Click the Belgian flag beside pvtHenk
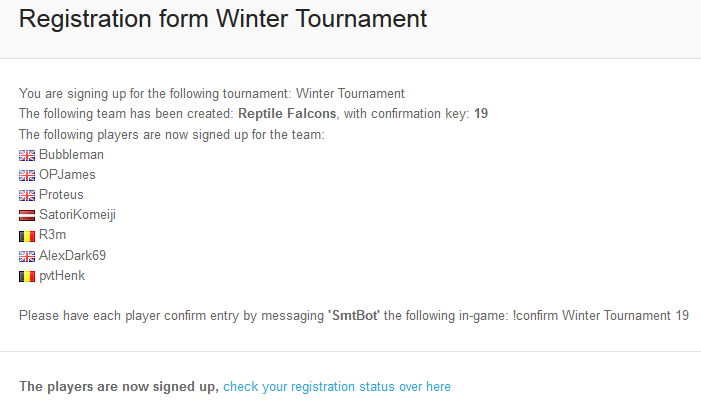The image size is (701, 404). coord(27,277)
